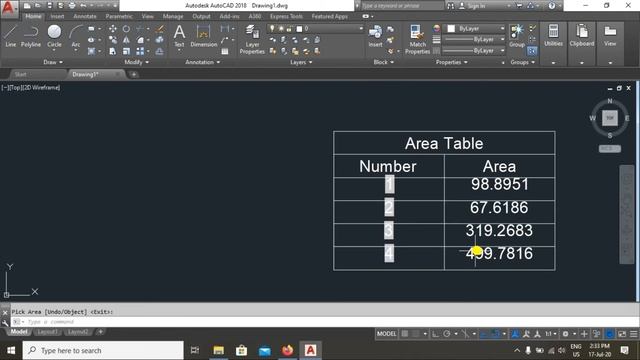Click the Copy tool icon in Modify

click(113, 40)
